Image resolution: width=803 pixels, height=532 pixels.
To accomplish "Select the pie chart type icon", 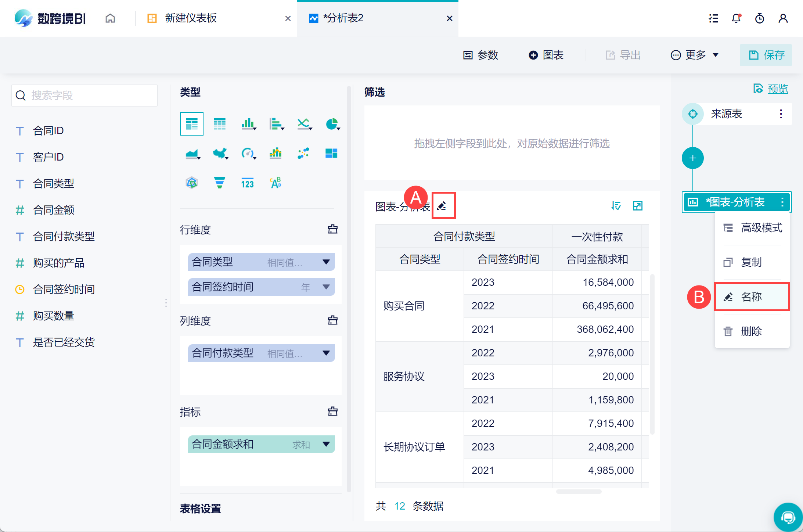I will (332, 124).
